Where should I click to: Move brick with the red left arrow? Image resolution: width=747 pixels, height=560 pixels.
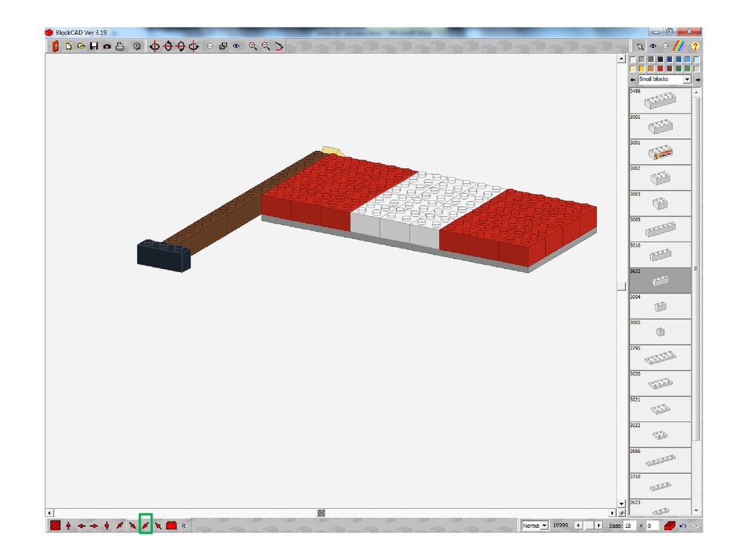(82, 526)
